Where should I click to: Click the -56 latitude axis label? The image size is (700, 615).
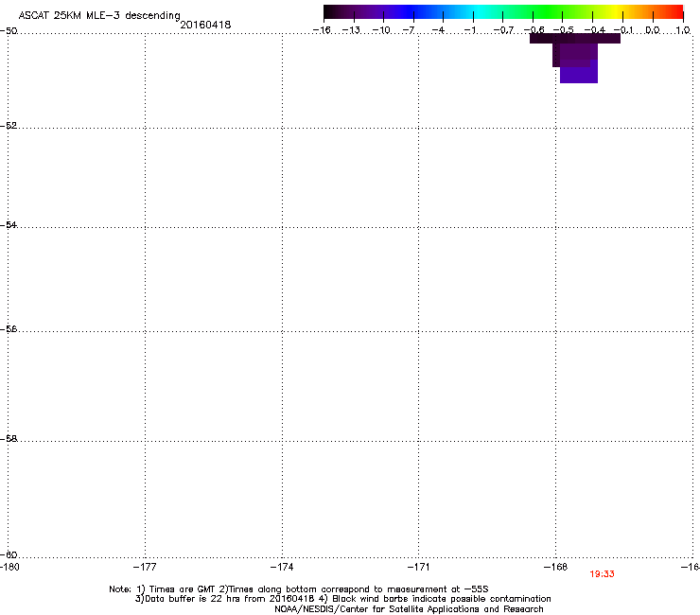[9, 328]
